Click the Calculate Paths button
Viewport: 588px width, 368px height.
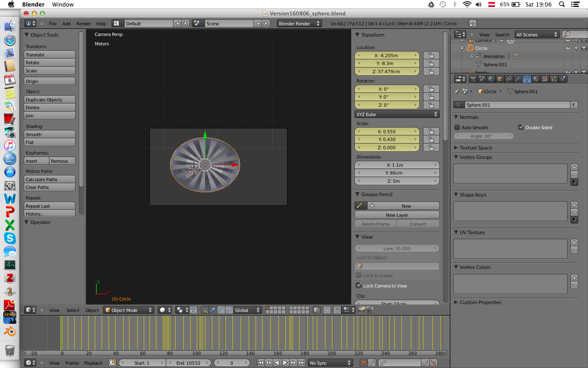click(x=49, y=179)
